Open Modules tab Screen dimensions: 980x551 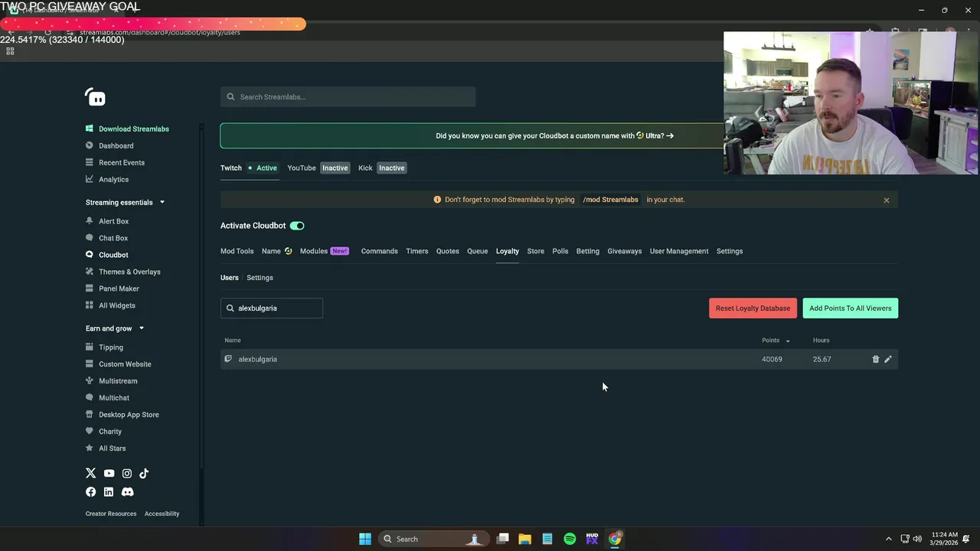(x=314, y=251)
